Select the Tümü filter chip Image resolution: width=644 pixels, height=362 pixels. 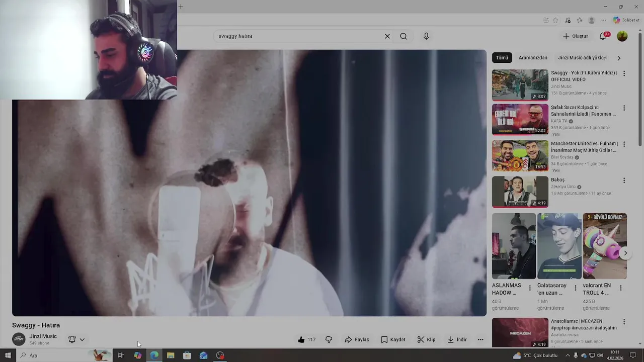(502, 58)
